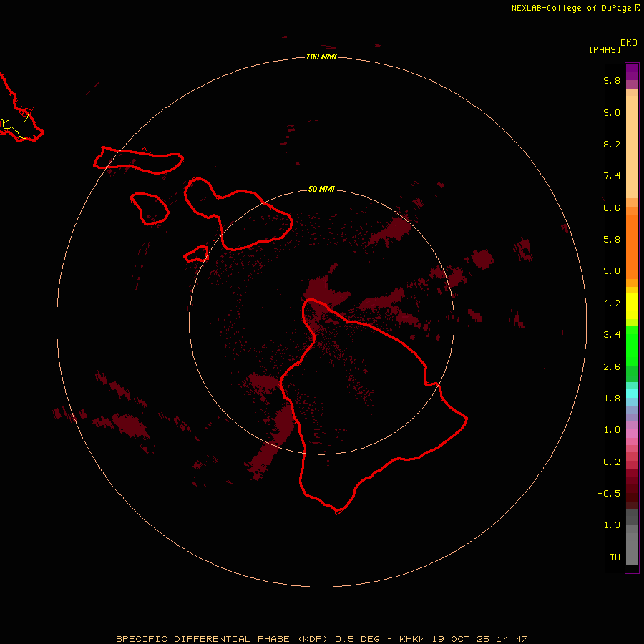Click the bright green color bar segment
Viewport: 644px width, 644px height.
(632, 345)
